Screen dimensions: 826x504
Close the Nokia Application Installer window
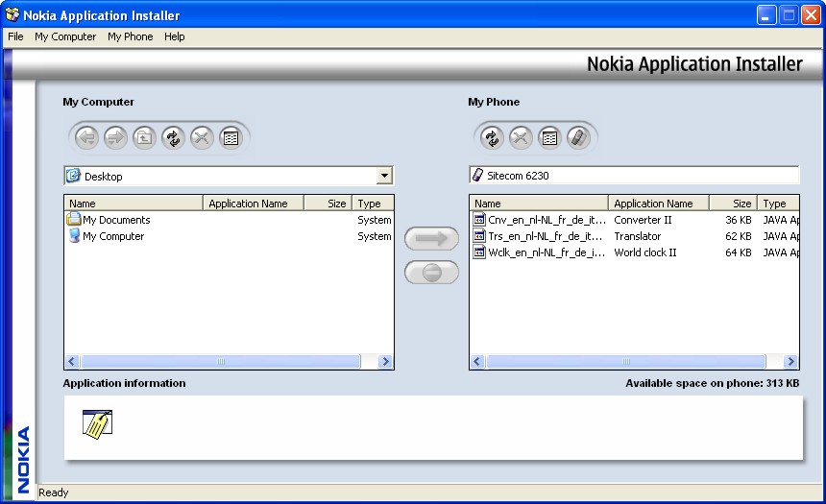point(811,15)
